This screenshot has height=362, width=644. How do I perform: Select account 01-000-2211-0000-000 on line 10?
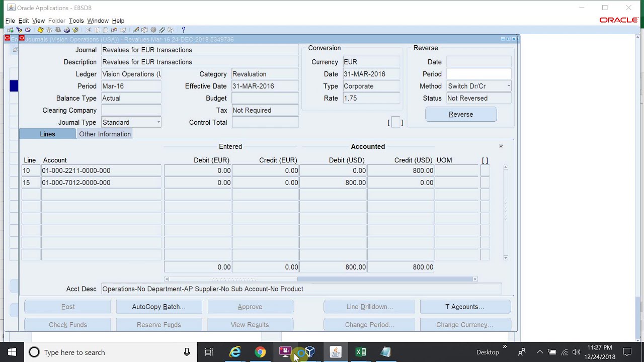tap(101, 170)
